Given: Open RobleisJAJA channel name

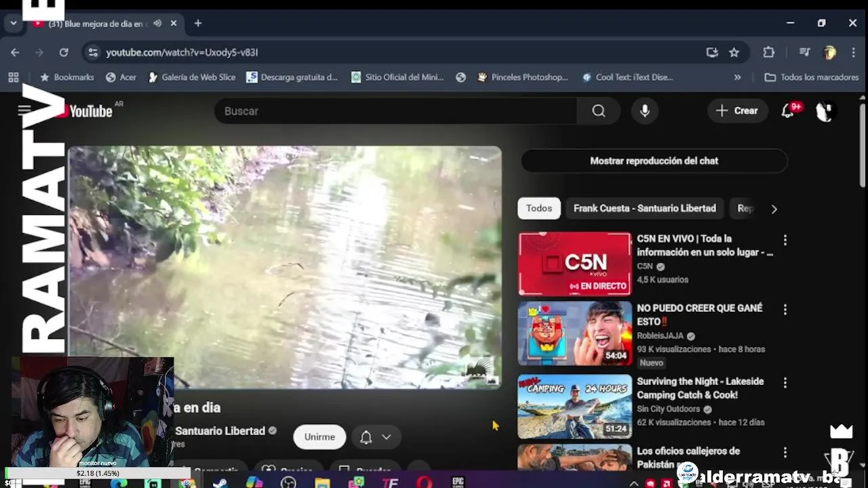Looking at the screenshot, I should (660, 335).
